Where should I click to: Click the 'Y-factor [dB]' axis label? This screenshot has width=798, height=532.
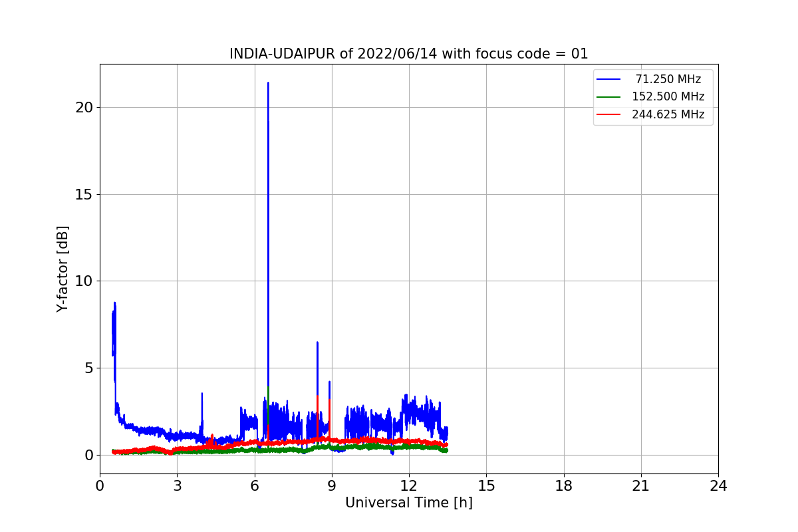point(63,269)
